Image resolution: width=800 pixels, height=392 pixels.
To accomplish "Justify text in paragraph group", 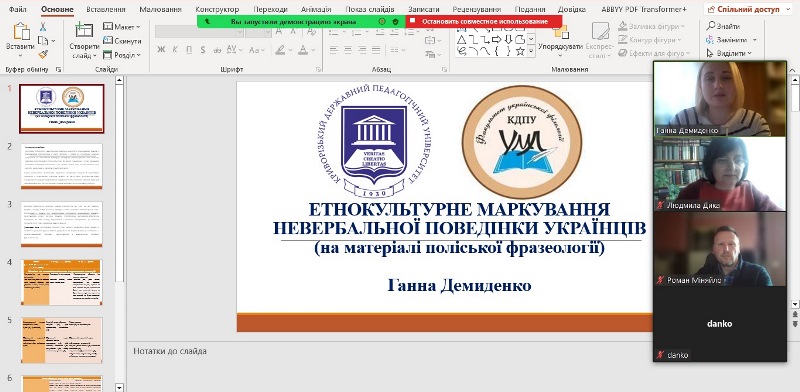I will (x=377, y=50).
